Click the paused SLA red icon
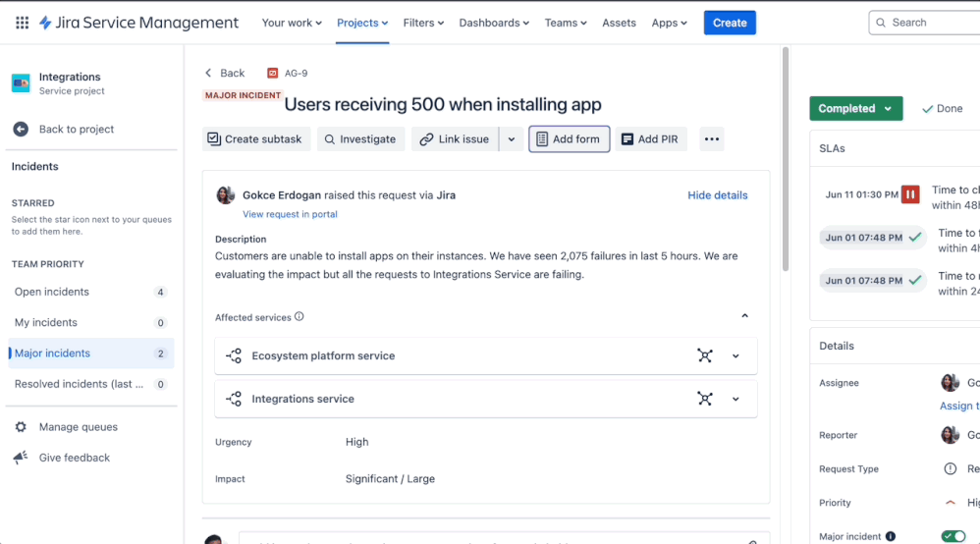Screen dimensions: 980x544 tap(910, 194)
